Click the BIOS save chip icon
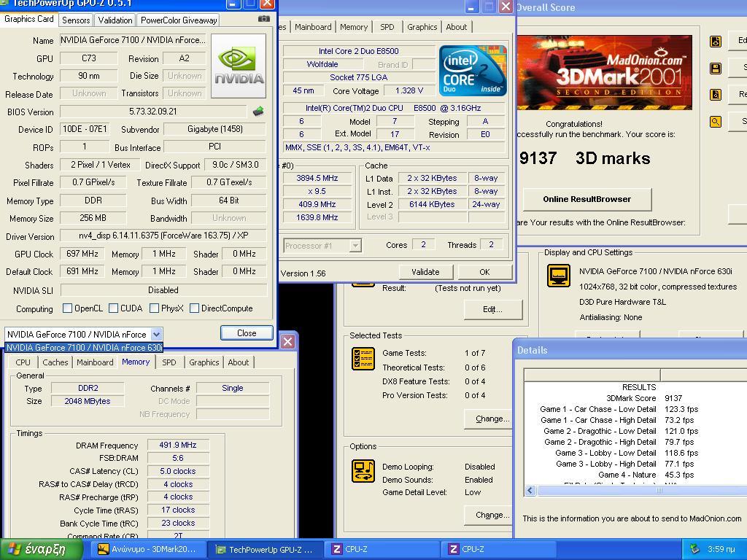The image size is (747, 560). pos(258,112)
